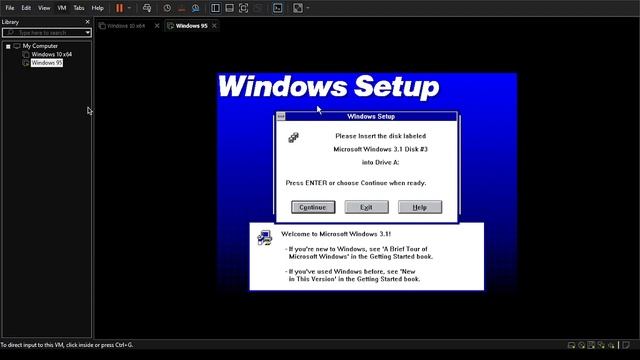The height and width of the screenshot is (360, 640).
Task: Open the Tabs menu
Action: 79,8
